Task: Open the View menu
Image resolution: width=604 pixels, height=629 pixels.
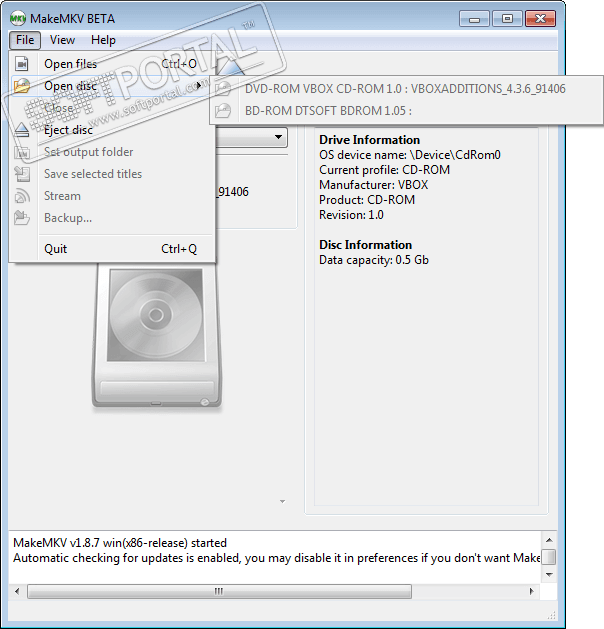Action: click(62, 40)
